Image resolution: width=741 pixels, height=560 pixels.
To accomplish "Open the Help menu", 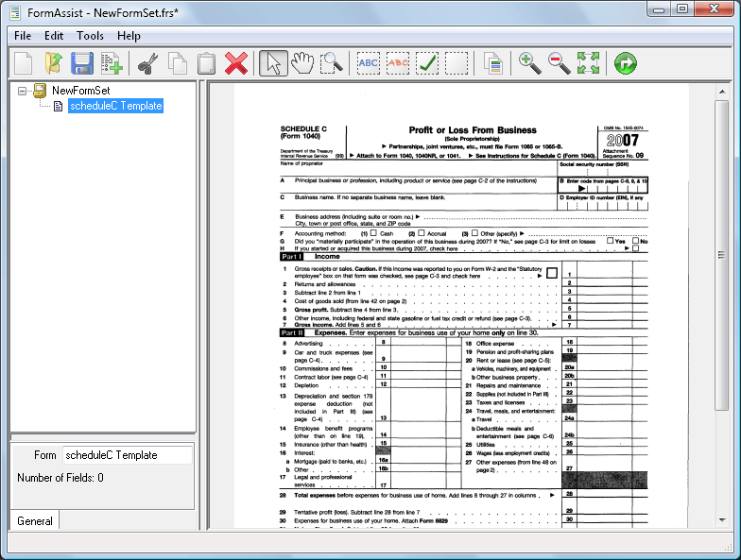I will [x=129, y=36].
